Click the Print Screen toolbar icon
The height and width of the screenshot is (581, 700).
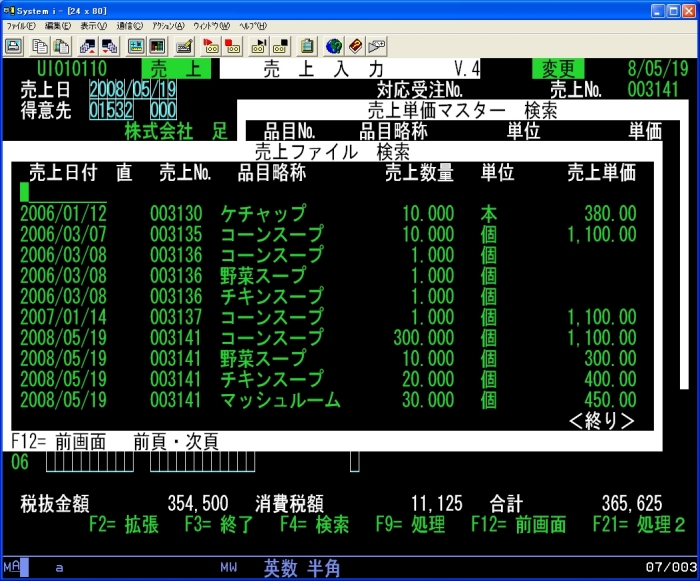point(14,45)
